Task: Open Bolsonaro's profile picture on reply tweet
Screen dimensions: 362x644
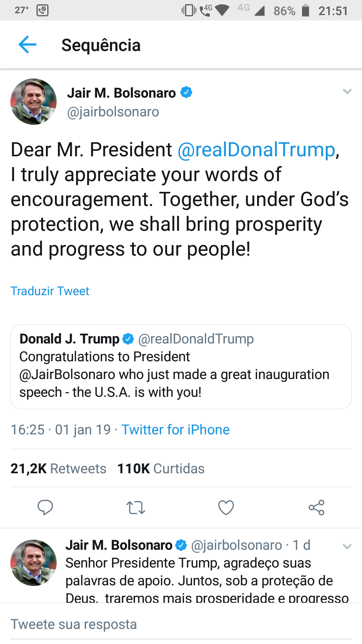Action: pos(34,563)
